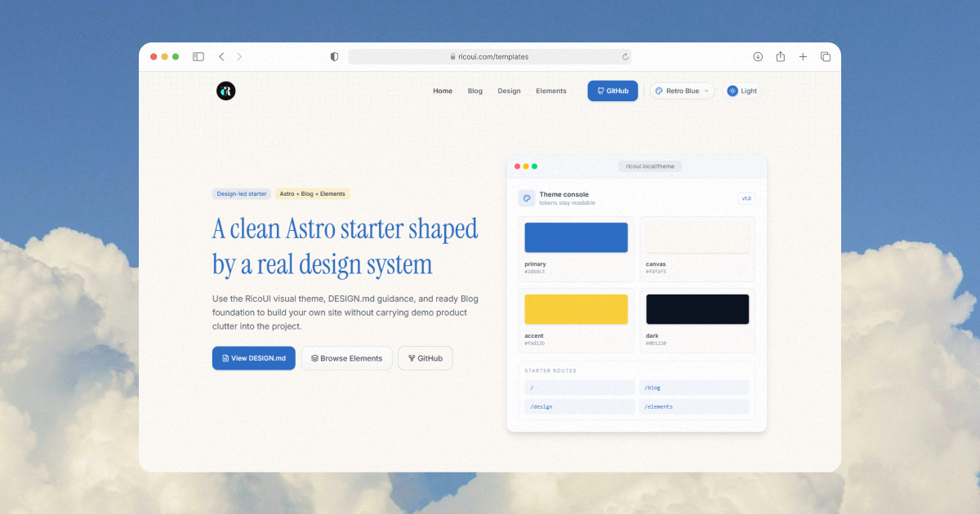The image size is (980, 514).
Task: Open the Home nav item
Action: pyautogui.click(x=443, y=91)
